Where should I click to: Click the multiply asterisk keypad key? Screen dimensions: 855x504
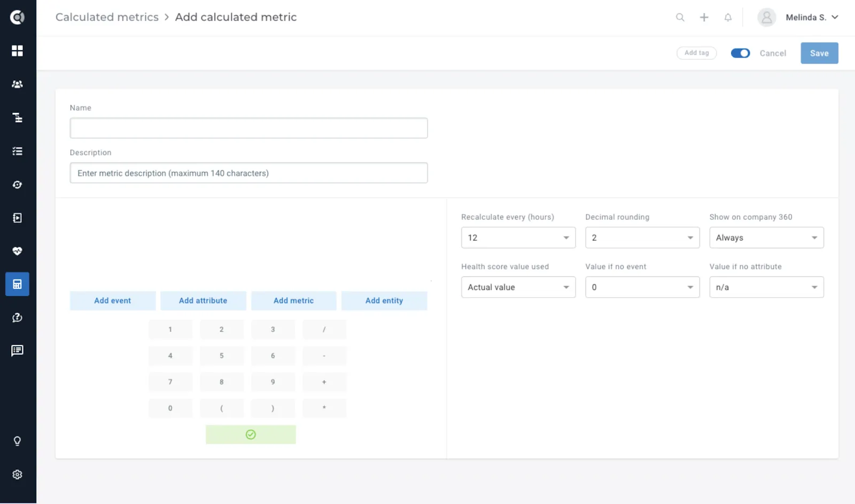coord(324,408)
